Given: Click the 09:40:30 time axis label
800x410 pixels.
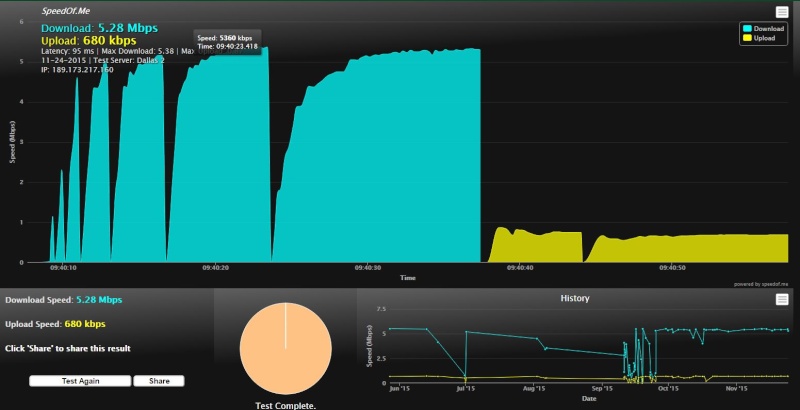Looking at the screenshot, I should 367,267.
